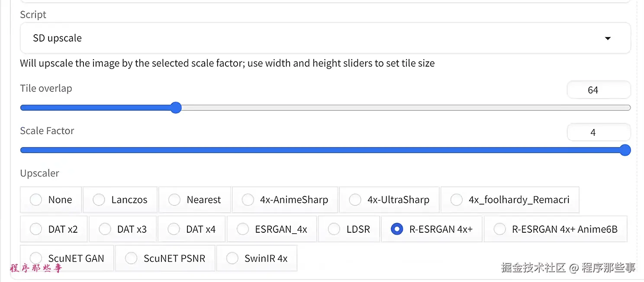The height and width of the screenshot is (282, 644).
Task: Pick the DAT x2 upscaler
Action: pyautogui.click(x=36, y=229)
